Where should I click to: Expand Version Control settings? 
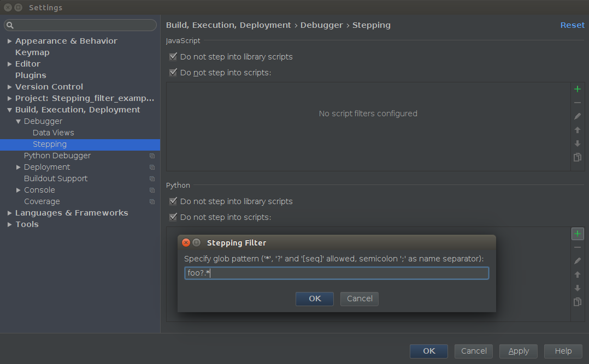[x=9, y=87]
